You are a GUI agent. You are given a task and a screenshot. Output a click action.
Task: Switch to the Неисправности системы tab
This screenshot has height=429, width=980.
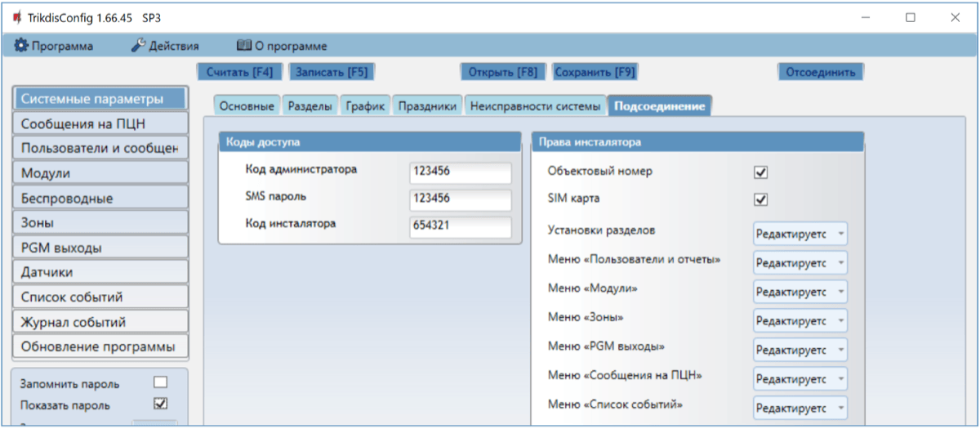point(537,107)
